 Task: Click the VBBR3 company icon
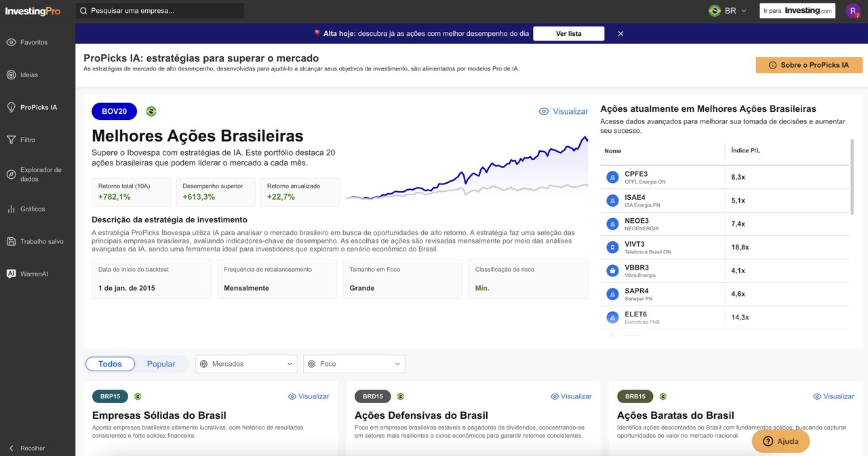pos(612,270)
